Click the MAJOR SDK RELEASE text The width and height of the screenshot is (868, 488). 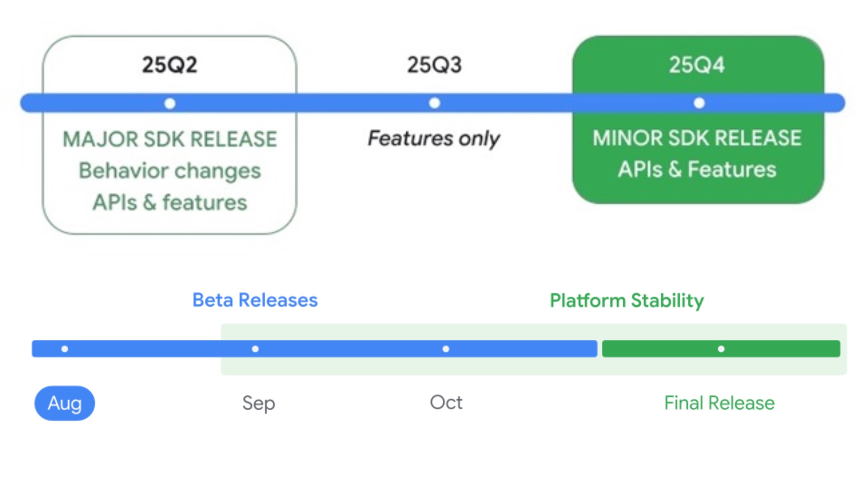pos(170,139)
